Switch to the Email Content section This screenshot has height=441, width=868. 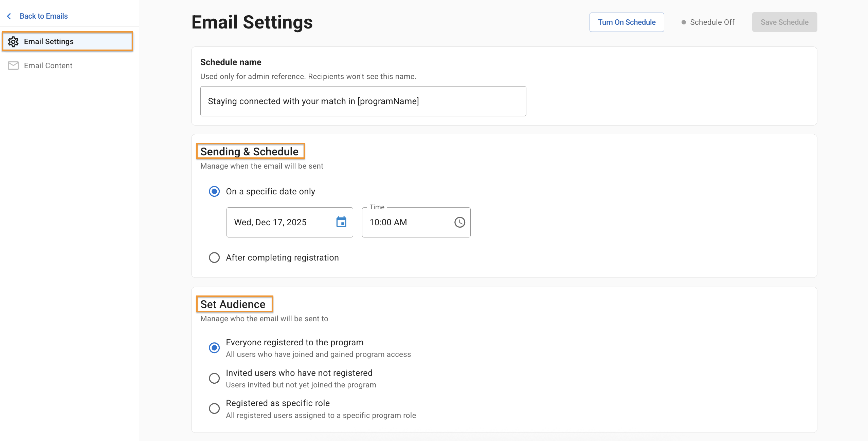48,65
